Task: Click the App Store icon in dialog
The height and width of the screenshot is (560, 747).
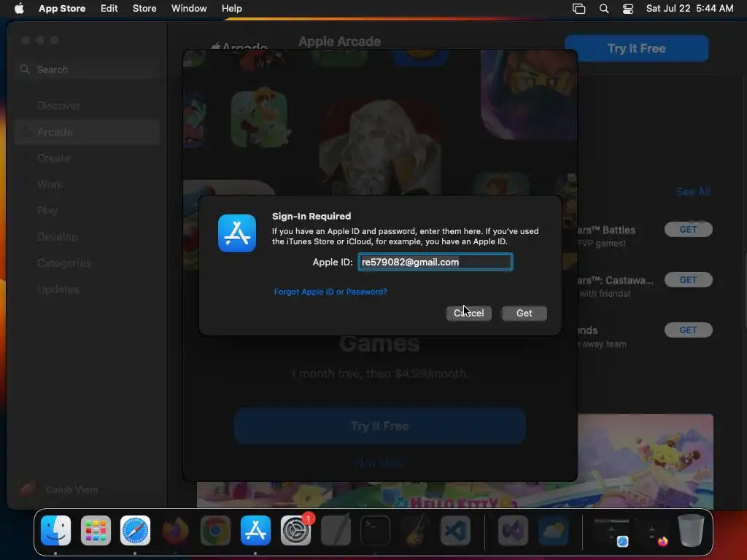Action: tap(237, 233)
